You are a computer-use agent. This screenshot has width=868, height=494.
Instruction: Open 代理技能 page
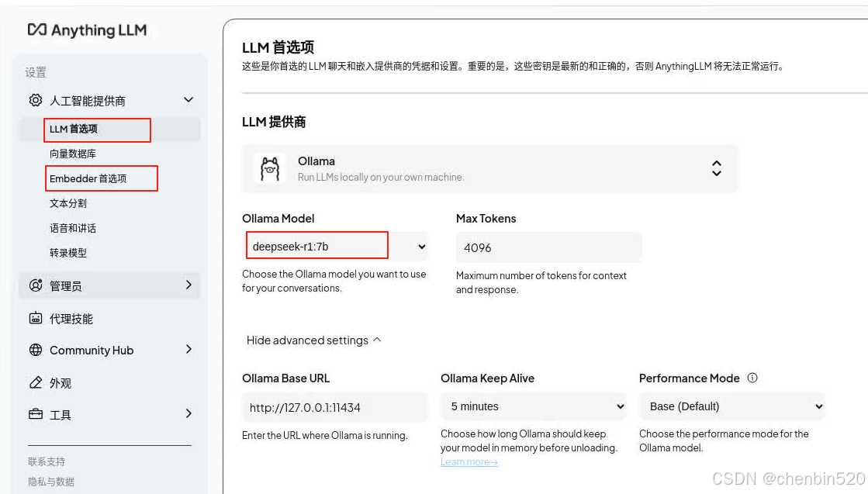[71, 319]
